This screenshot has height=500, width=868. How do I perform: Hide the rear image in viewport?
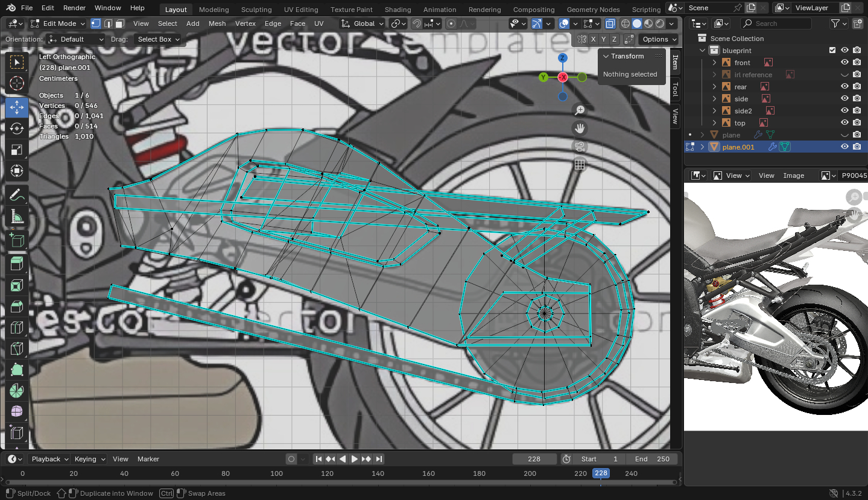pos(844,87)
